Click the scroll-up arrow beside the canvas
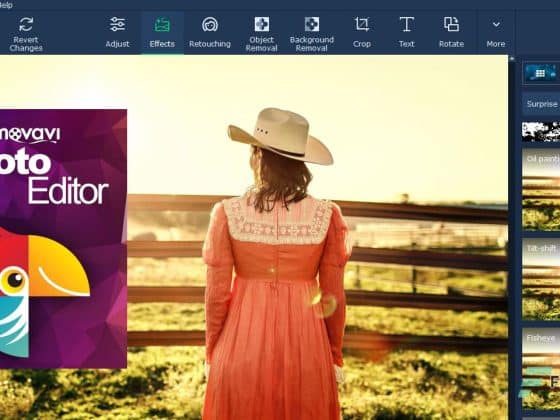 pyautogui.click(x=512, y=59)
